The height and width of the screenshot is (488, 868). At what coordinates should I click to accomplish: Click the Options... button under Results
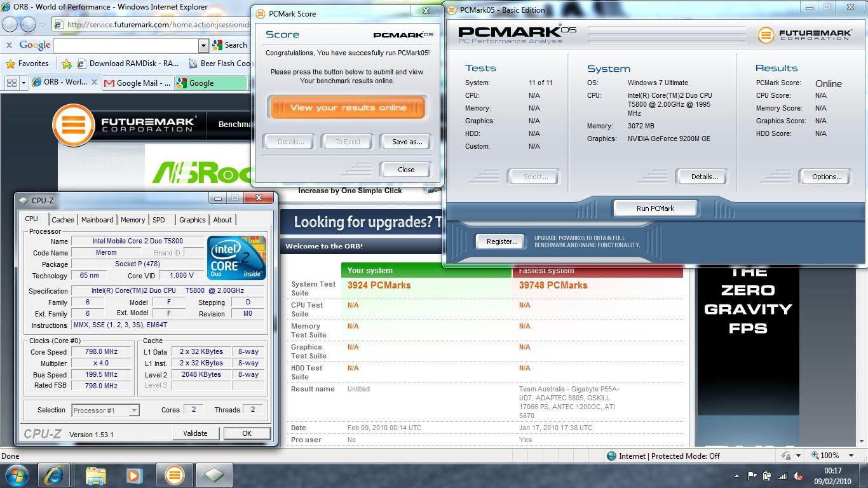(826, 177)
